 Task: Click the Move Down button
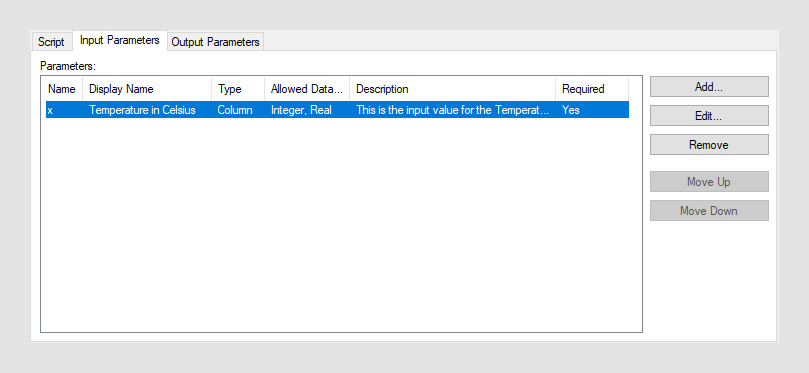click(x=709, y=210)
